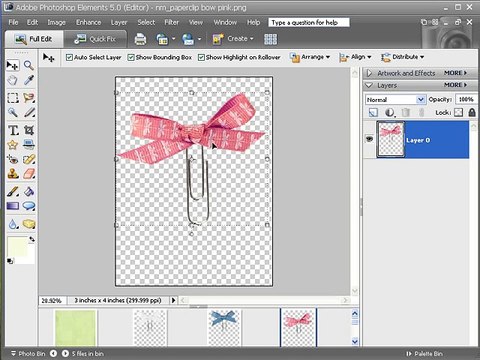The width and height of the screenshot is (480, 360).
Task: Select the Straighten tool
Action: (29, 145)
